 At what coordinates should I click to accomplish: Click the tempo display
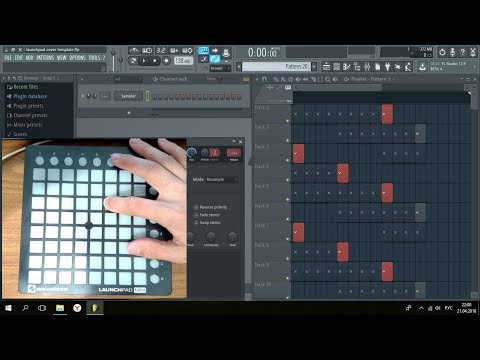tap(183, 61)
